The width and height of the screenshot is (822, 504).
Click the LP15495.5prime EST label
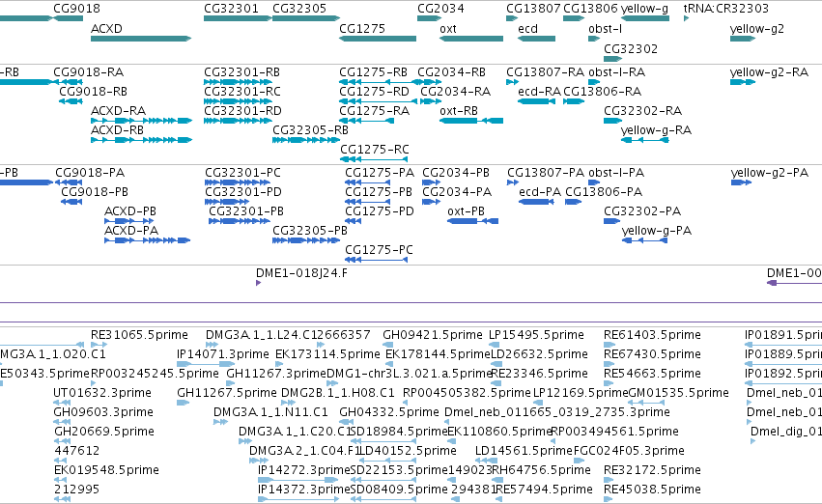(536, 335)
